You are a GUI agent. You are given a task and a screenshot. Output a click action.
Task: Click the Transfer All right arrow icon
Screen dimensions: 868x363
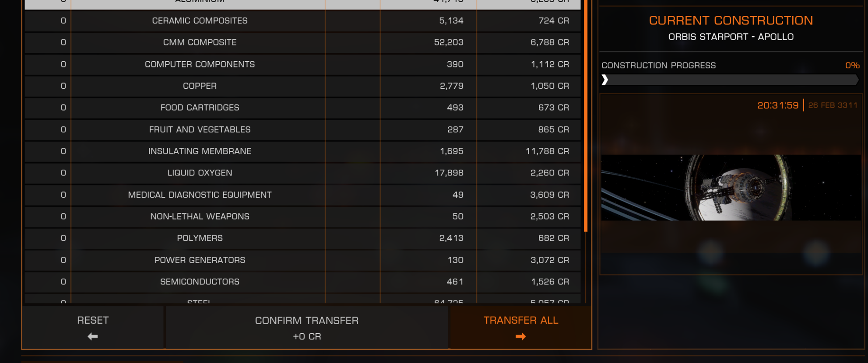coord(520,336)
